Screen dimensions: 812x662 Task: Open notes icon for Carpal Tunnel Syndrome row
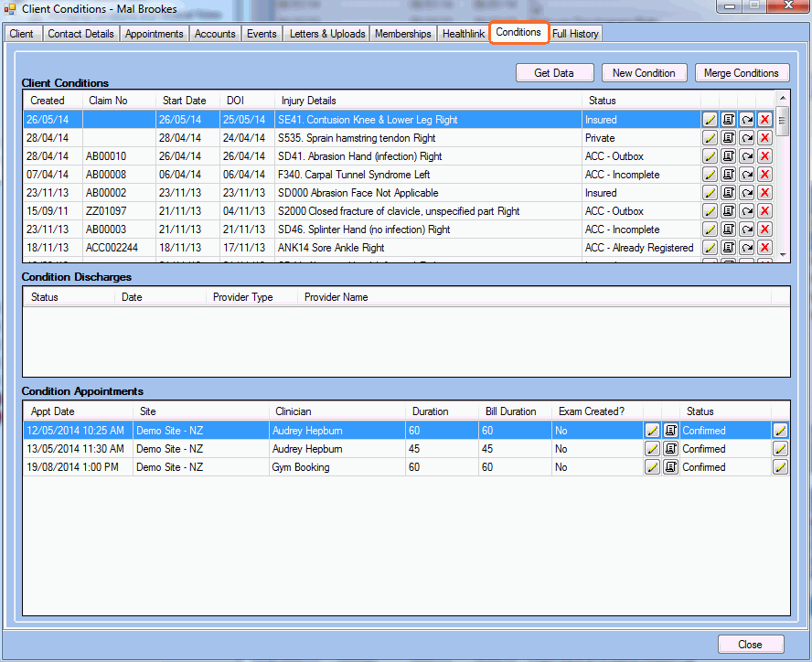(728, 175)
